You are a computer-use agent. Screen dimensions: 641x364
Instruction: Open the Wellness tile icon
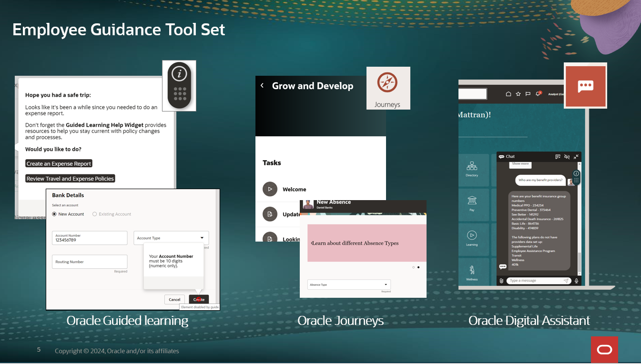tap(472, 270)
